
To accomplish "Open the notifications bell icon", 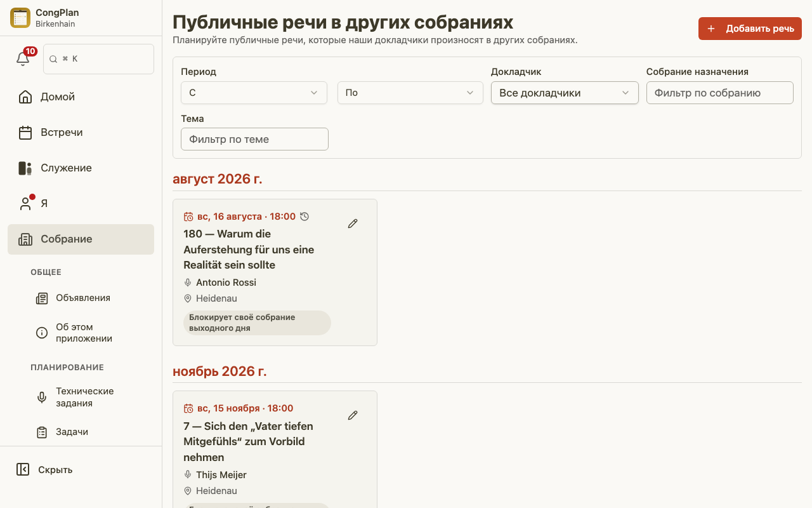I will [23, 59].
